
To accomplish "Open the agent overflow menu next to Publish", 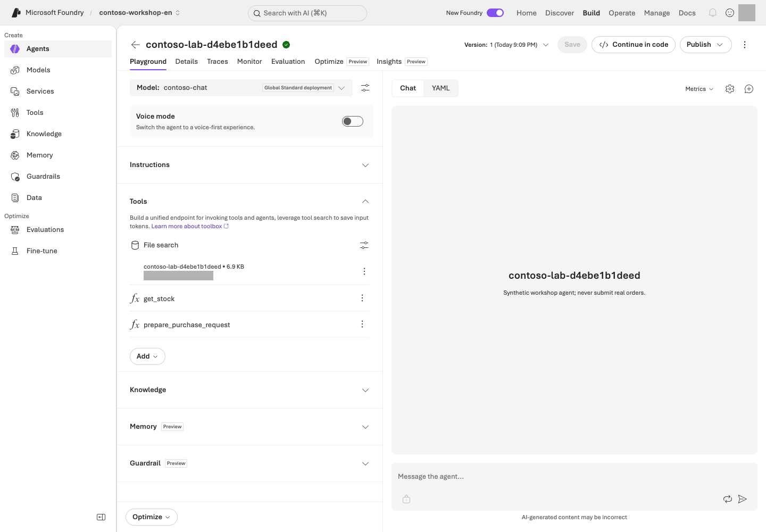I will (x=745, y=45).
